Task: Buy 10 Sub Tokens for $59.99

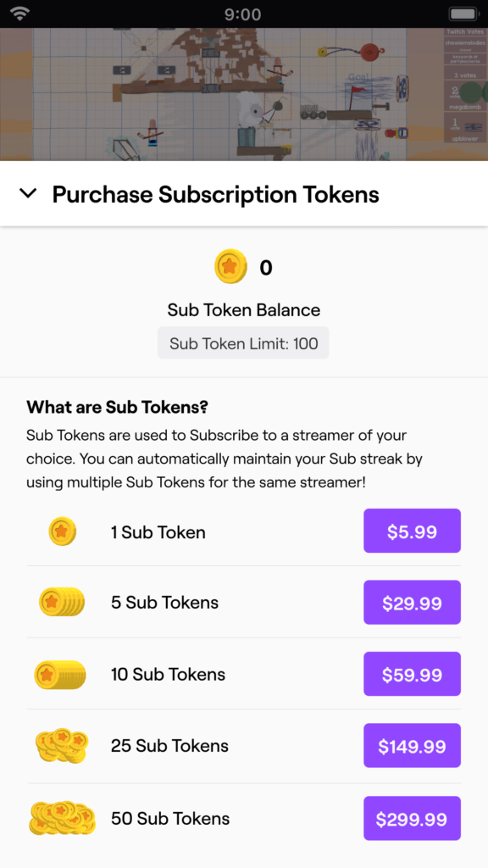Action: pos(412,674)
